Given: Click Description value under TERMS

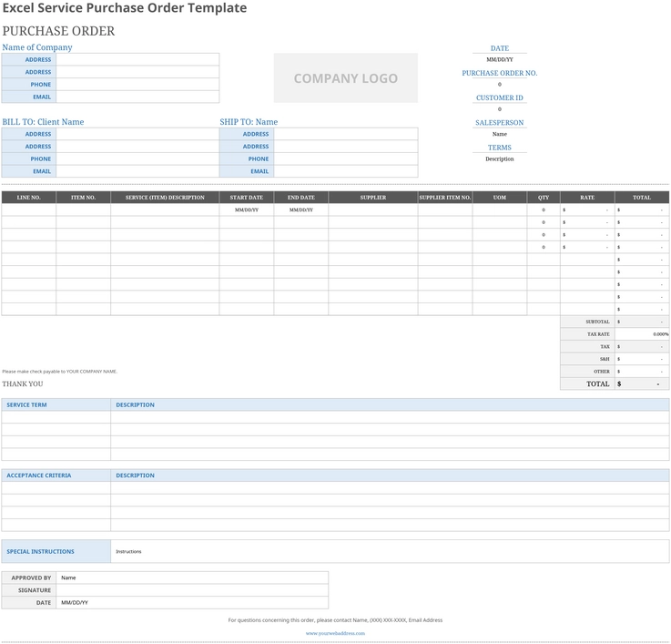Looking at the screenshot, I should [500, 158].
